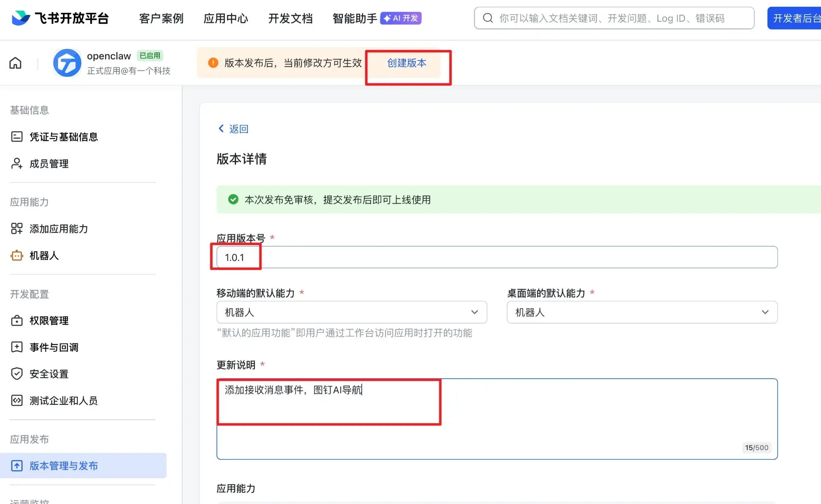Open 添加应用能力 in the sidebar
The height and width of the screenshot is (504, 821).
point(59,229)
